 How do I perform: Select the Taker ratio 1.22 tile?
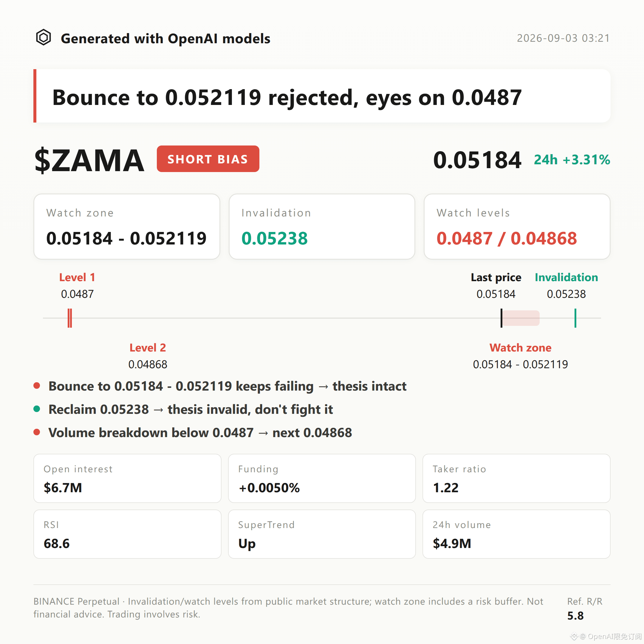click(x=516, y=478)
